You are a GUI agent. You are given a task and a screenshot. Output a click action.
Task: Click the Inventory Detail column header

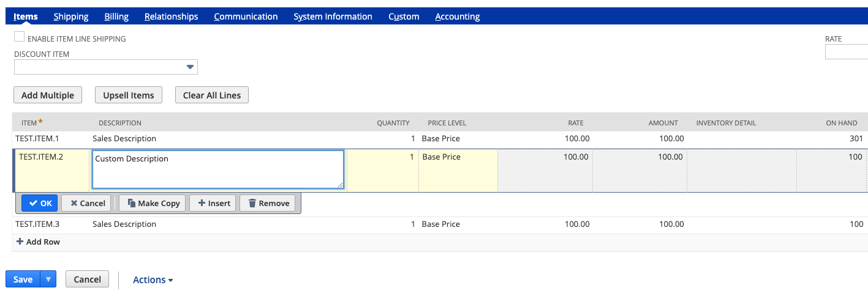coord(726,123)
